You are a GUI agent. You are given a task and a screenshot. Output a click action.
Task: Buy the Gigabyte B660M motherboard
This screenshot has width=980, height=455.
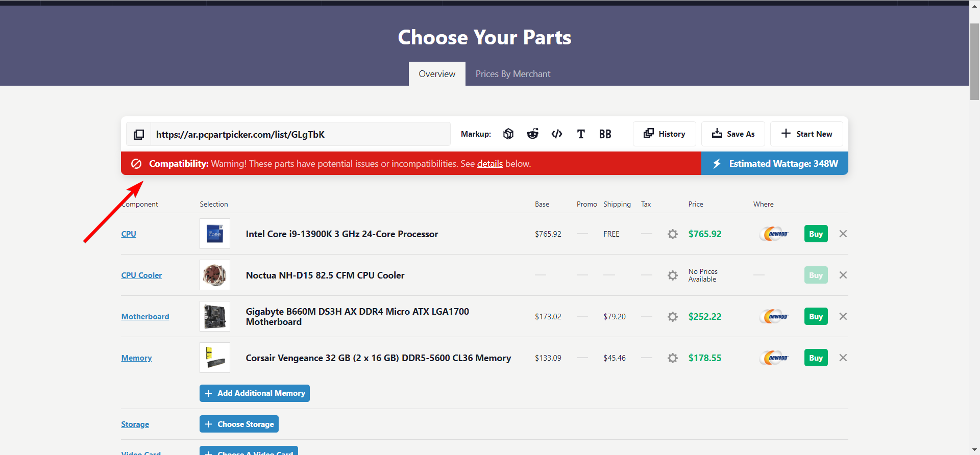click(x=816, y=316)
